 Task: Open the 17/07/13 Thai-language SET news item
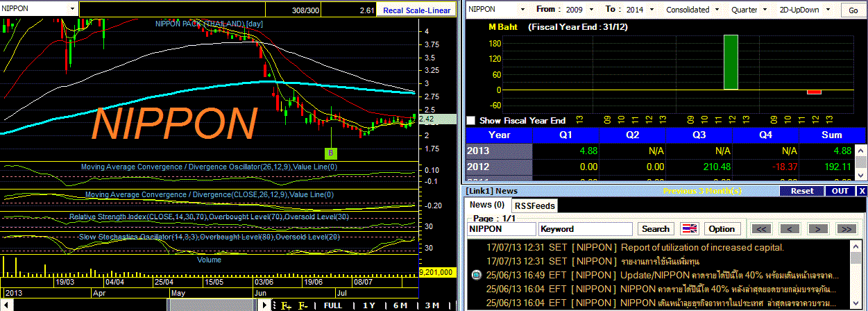pyautogui.click(x=660, y=261)
